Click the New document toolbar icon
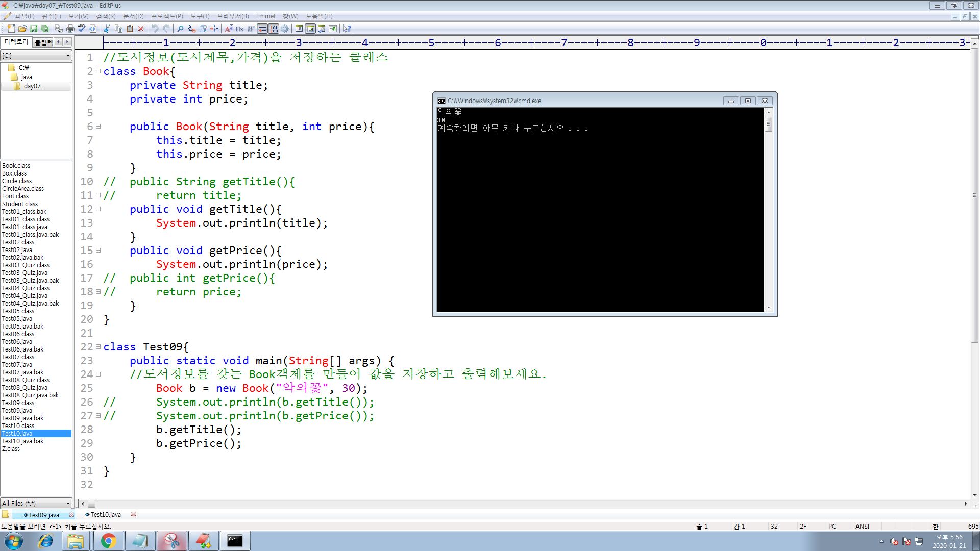The width and height of the screenshot is (980, 551). tap(11, 29)
